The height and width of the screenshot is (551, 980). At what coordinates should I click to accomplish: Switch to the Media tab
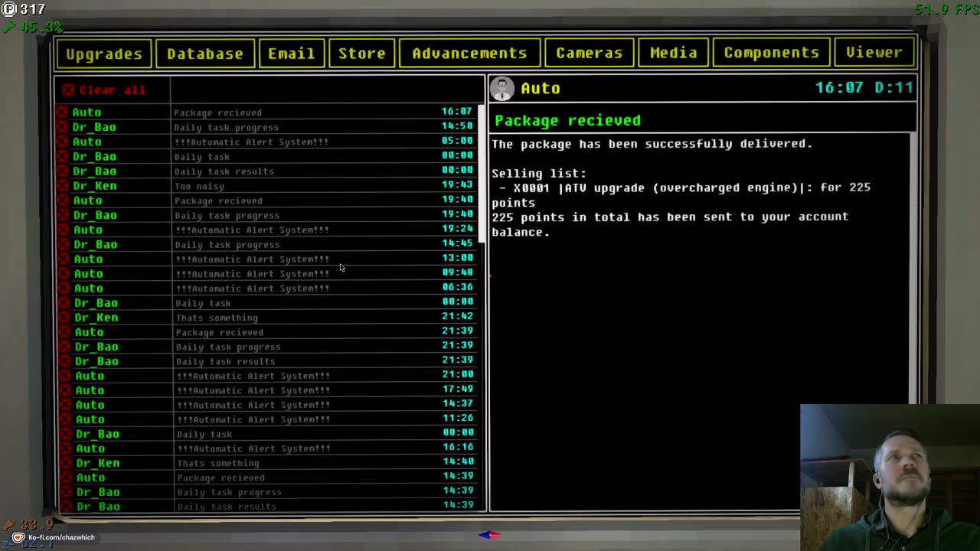coord(673,53)
